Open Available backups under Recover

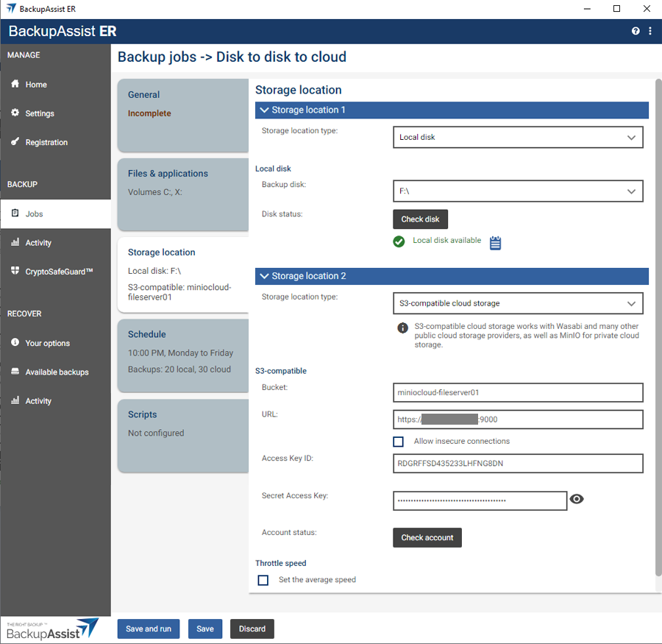(55, 372)
